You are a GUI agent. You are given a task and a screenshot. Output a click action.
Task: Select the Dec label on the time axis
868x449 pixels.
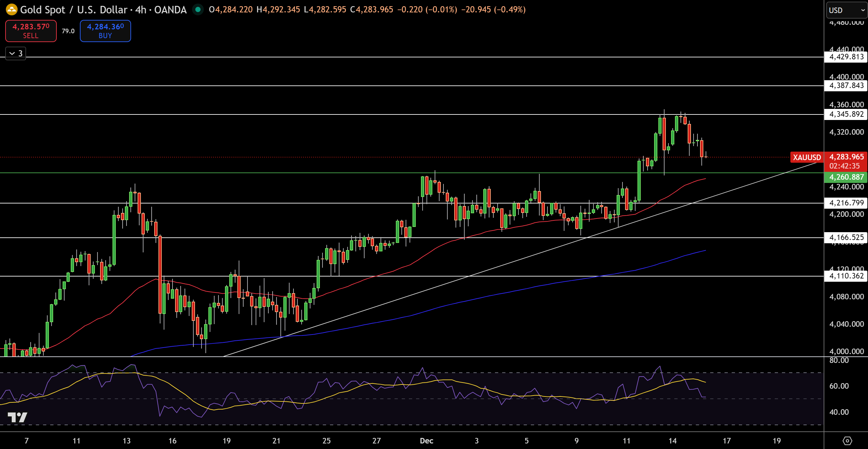pos(427,440)
